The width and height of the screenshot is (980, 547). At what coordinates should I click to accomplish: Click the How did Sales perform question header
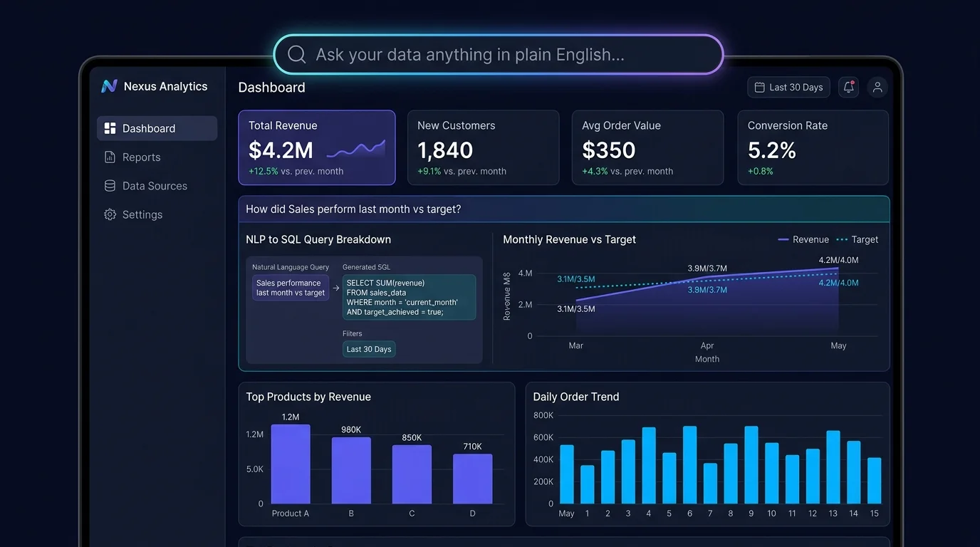pos(564,209)
